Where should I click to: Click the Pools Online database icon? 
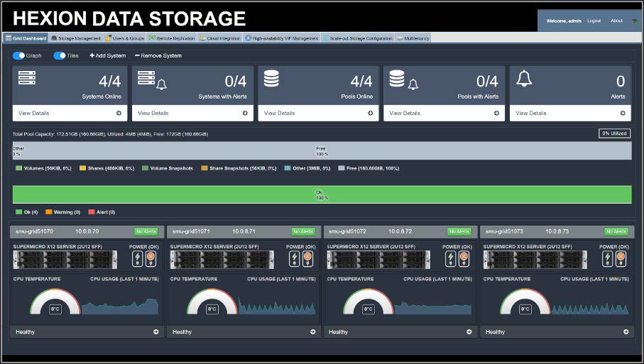(271, 79)
